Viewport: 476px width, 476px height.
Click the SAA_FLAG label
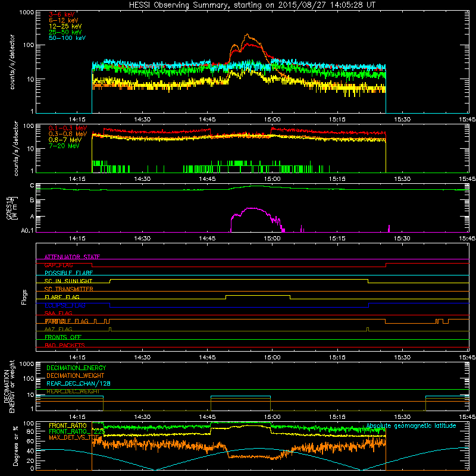58,313
